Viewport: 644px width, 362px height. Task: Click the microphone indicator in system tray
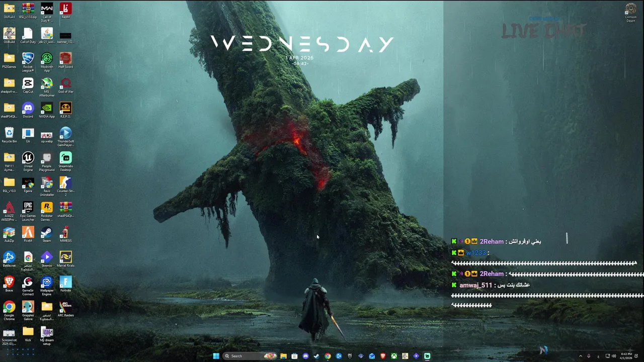[589, 356]
